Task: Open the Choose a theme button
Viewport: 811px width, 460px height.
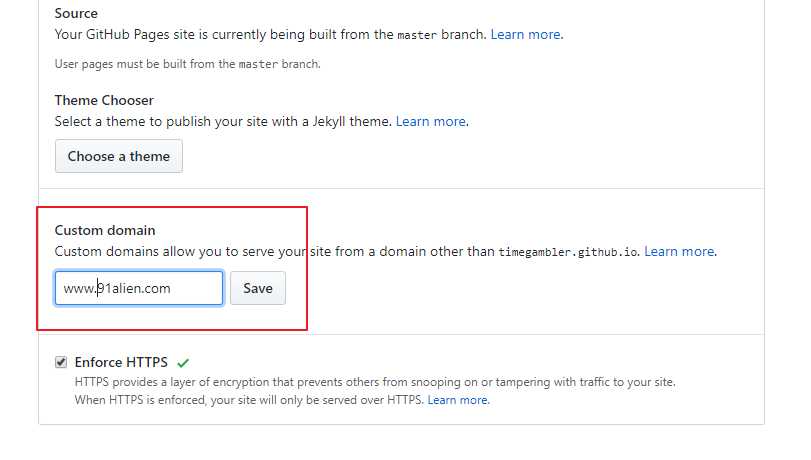Action: coord(119,156)
